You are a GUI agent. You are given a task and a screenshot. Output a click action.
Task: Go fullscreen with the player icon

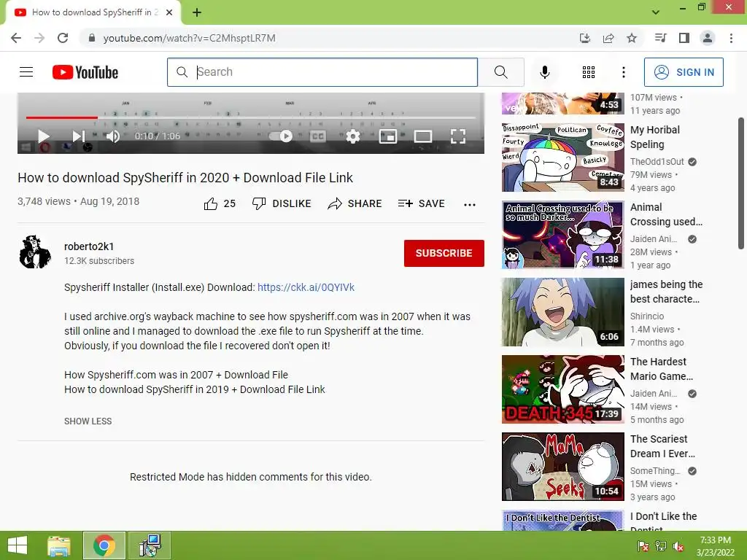tap(458, 136)
